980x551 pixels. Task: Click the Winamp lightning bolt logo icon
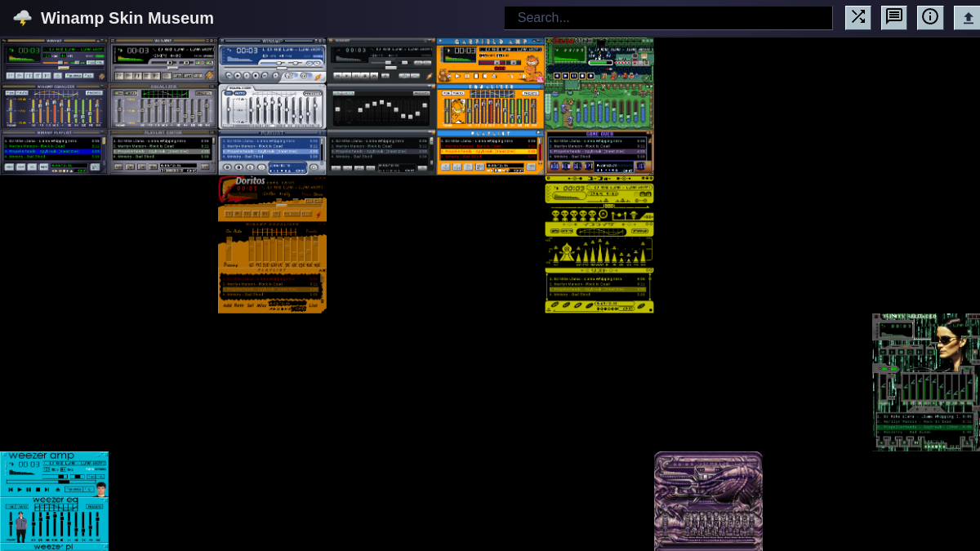tap(22, 18)
